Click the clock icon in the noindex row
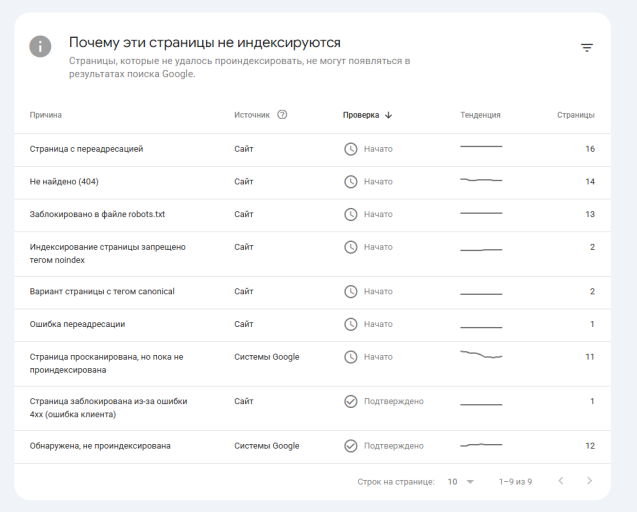The image size is (637, 512). click(x=351, y=247)
